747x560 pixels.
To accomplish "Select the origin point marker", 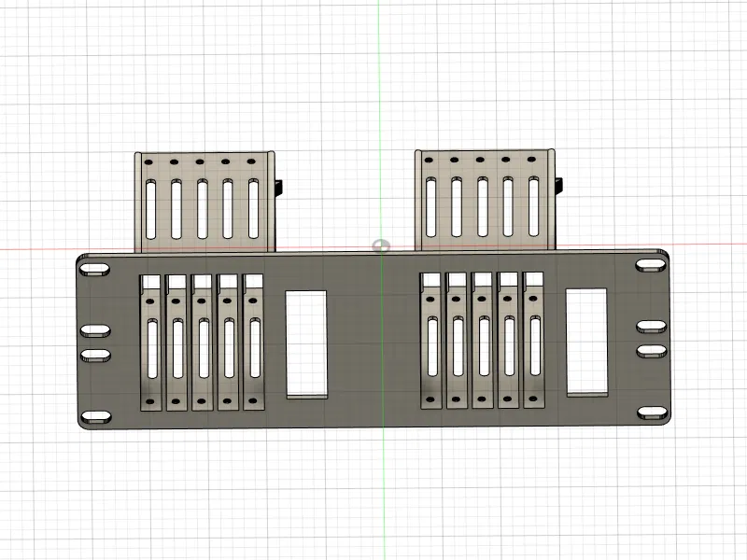I will coord(379,246).
